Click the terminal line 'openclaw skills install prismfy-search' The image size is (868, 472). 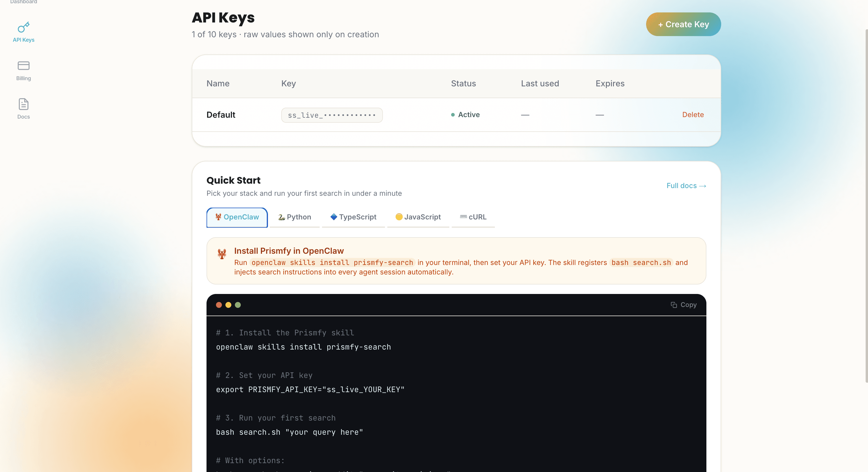tap(303, 347)
